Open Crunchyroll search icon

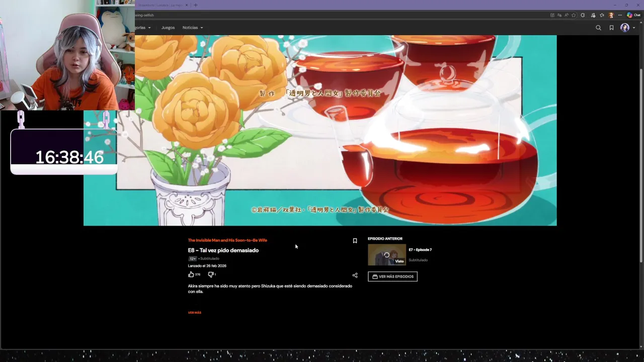click(x=598, y=28)
